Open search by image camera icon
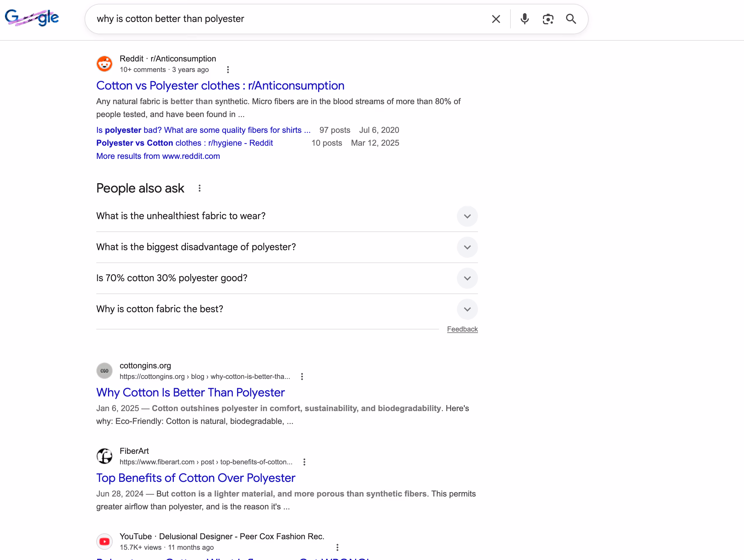 548,19
